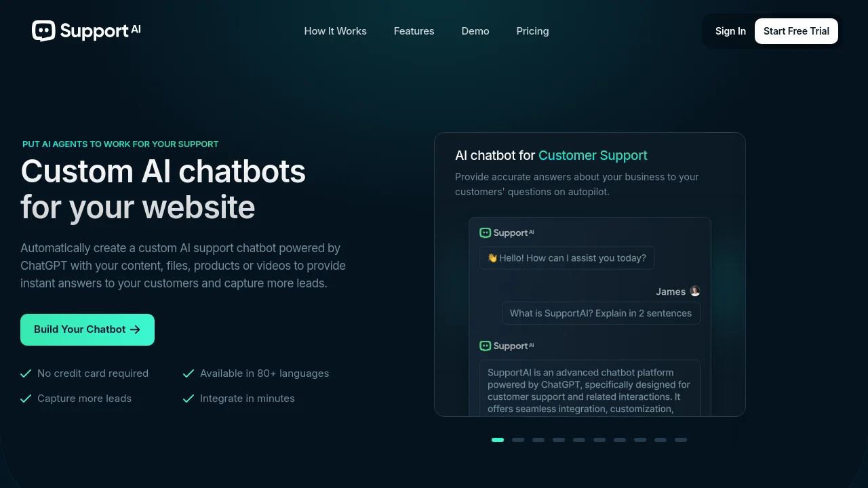
Task: Click the Start Free Trial button
Action: (x=796, y=31)
